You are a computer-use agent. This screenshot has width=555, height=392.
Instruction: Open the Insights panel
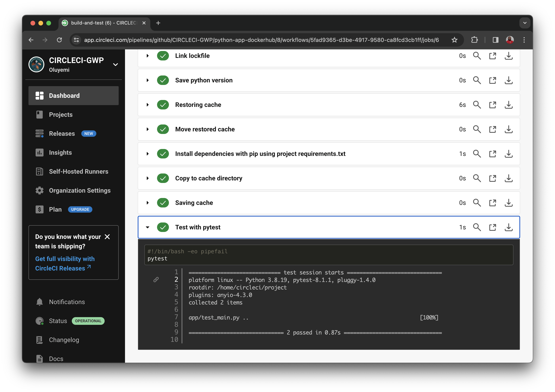coord(60,152)
